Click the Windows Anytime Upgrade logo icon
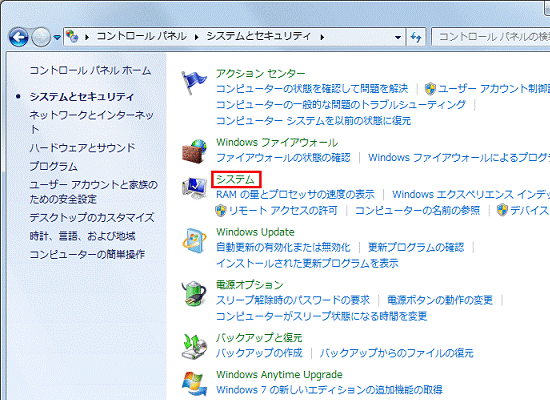 tap(194, 384)
